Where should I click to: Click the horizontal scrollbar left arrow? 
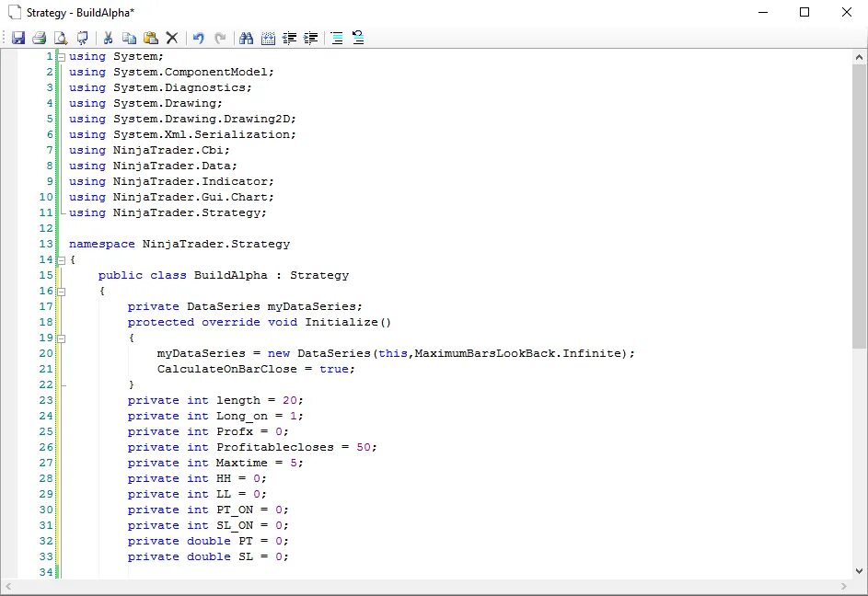(7, 586)
